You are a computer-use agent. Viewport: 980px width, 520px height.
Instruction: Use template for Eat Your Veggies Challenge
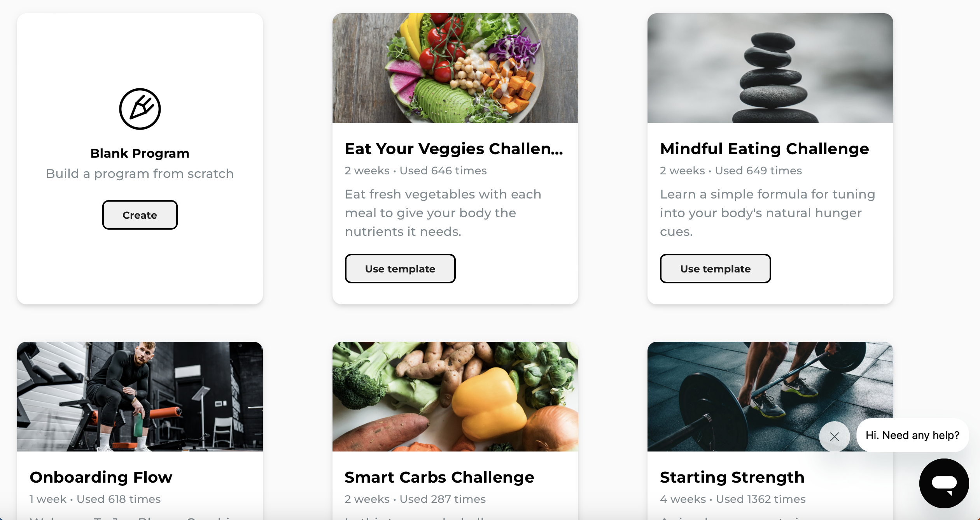pyautogui.click(x=400, y=269)
